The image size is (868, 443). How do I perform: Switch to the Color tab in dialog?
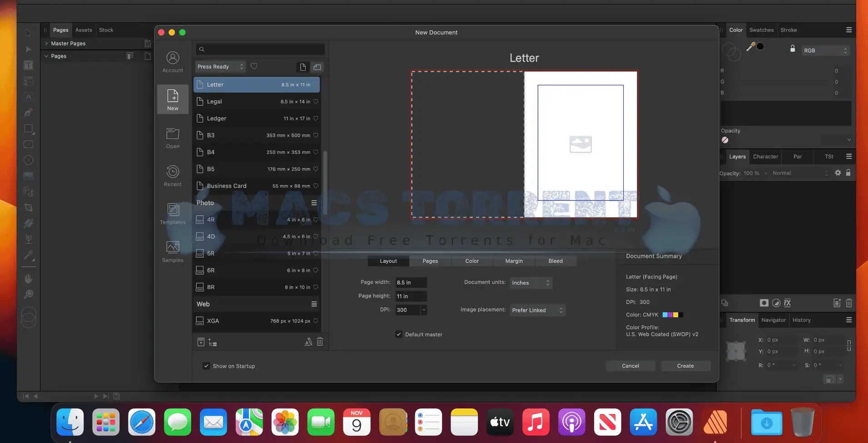(472, 261)
